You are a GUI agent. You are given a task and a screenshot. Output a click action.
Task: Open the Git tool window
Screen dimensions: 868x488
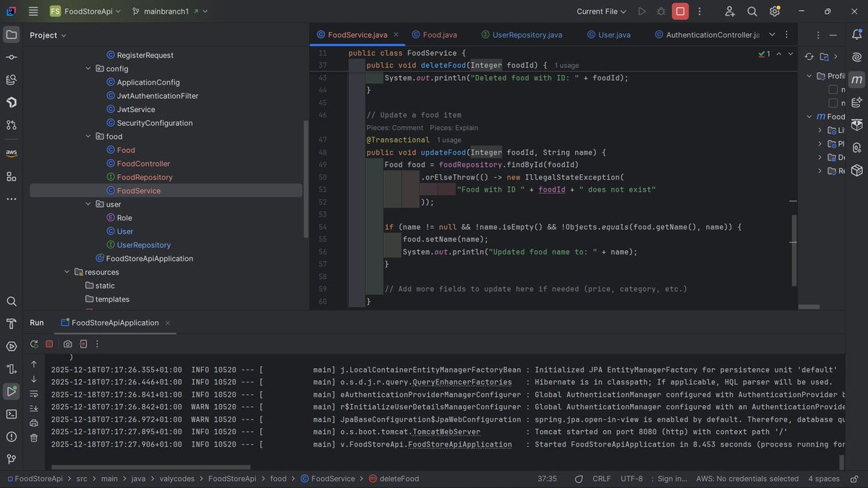pos(11,459)
